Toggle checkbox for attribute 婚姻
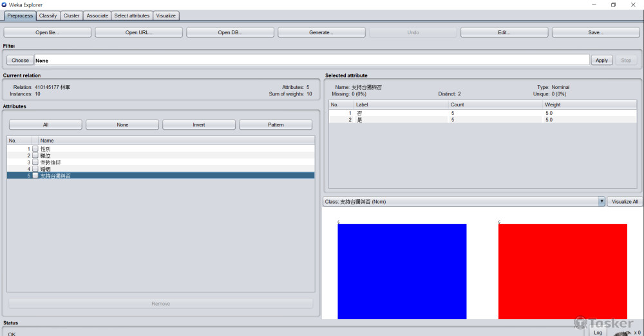Screen dimensions: 644x336 click(x=35, y=169)
